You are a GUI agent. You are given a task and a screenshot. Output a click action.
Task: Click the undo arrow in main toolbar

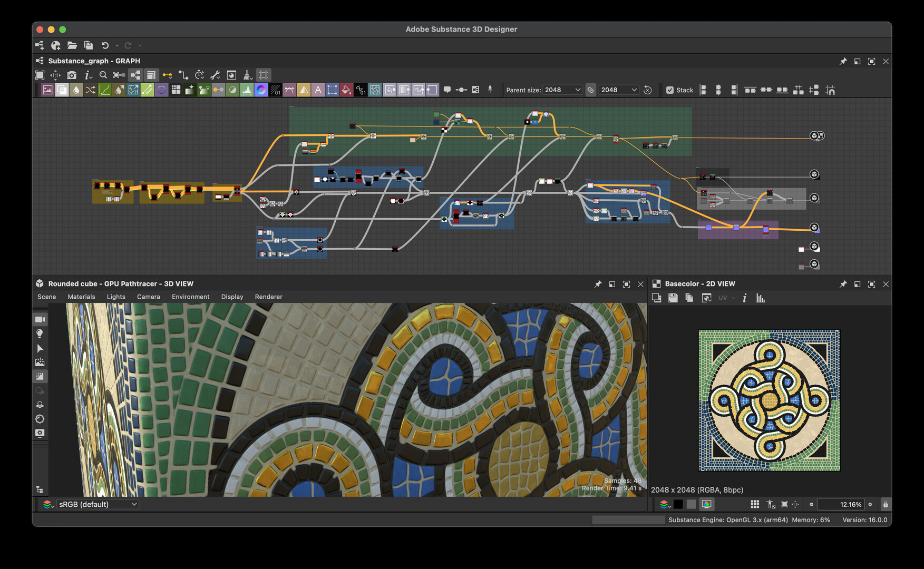(x=105, y=45)
